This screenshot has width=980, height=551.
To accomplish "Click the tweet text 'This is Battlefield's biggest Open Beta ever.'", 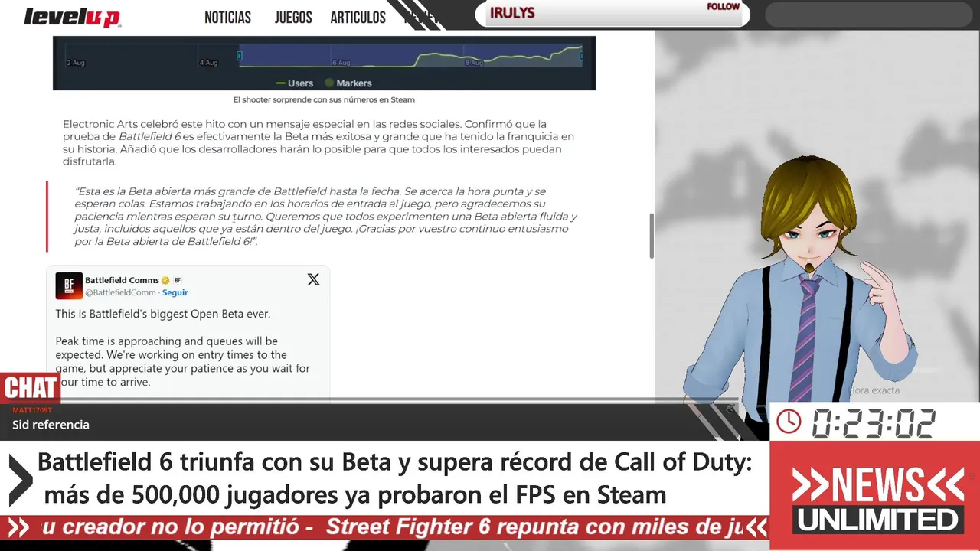I will click(x=163, y=314).
